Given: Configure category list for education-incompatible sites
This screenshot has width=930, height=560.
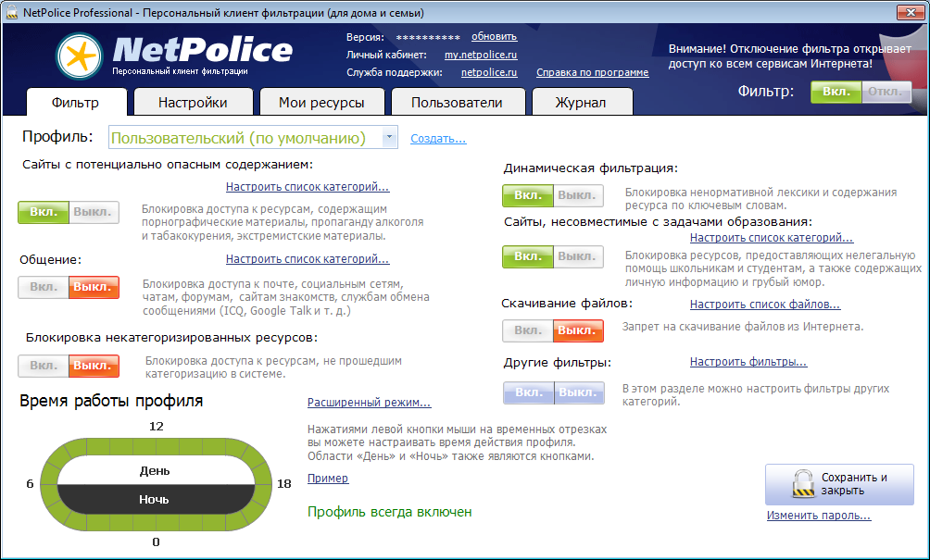Looking at the screenshot, I should pos(771,238).
